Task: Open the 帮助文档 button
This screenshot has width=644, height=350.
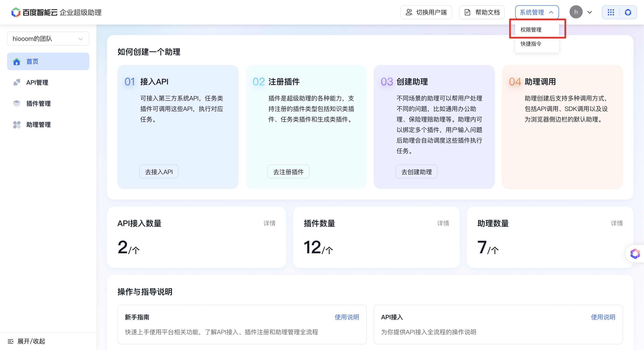Action: pos(482,12)
